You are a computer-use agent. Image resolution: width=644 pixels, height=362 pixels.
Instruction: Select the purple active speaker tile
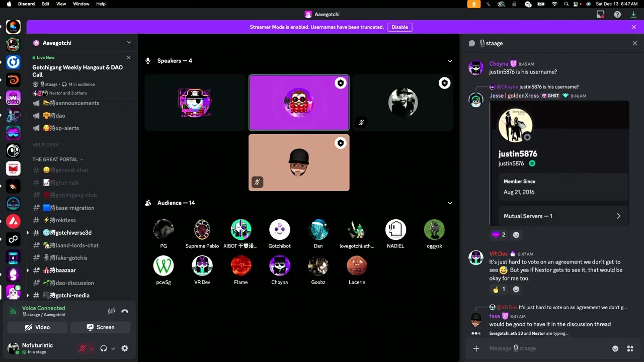pos(299,103)
